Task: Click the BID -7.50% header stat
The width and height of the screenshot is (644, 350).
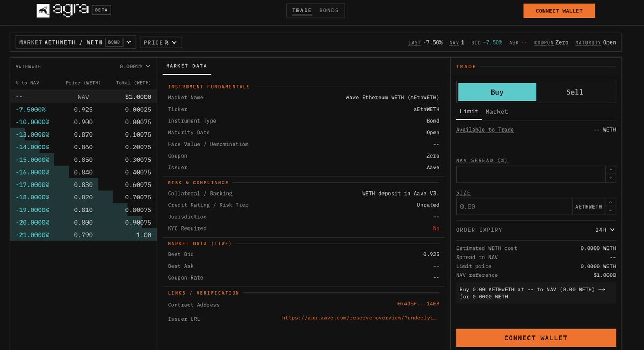Action: click(x=487, y=43)
